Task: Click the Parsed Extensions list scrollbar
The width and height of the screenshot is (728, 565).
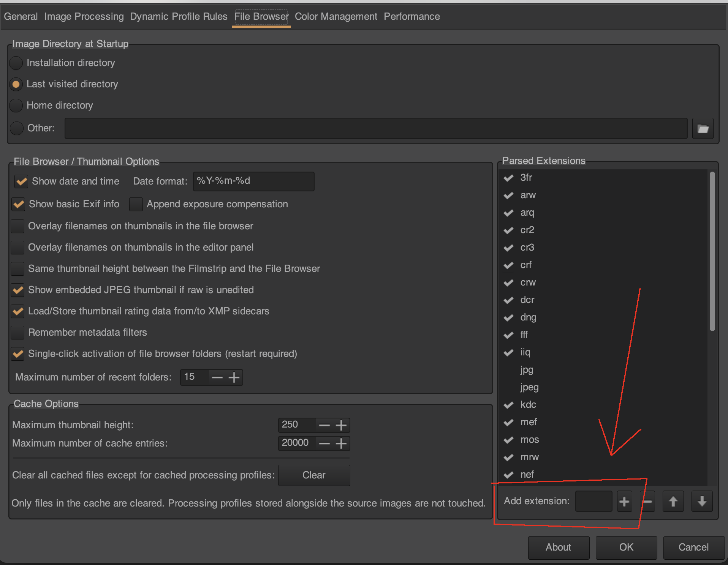Action: pyautogui.click(x=712, y=251)
